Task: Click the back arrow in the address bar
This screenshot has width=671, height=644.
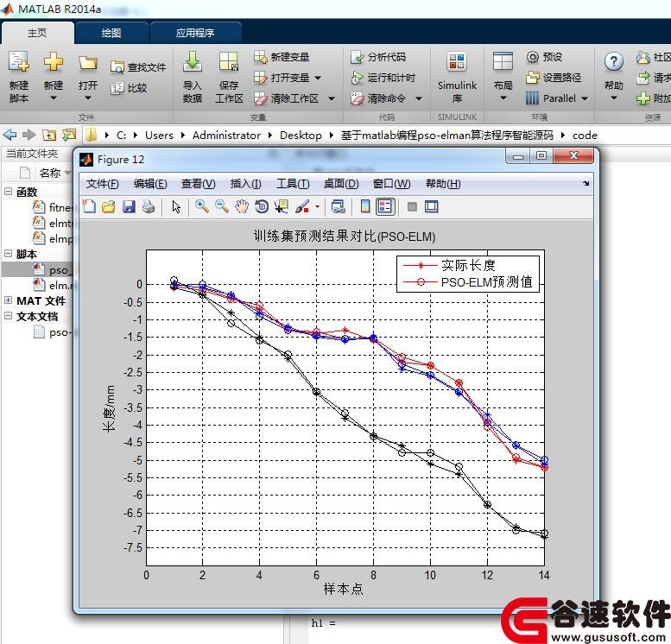Action: click(x=9, y=136)
